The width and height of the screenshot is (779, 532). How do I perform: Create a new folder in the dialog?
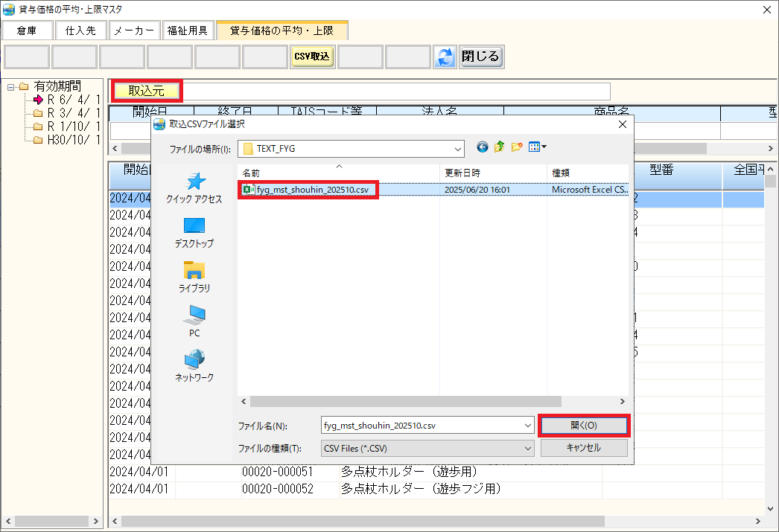pyautogui.click(x=517, y=147)
